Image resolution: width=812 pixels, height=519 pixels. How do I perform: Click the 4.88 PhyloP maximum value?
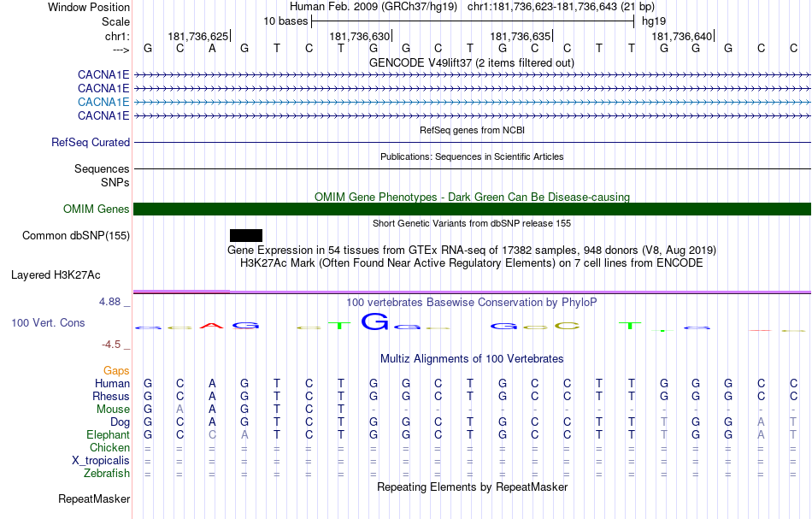pyautogui.click(x=109, y=302)
